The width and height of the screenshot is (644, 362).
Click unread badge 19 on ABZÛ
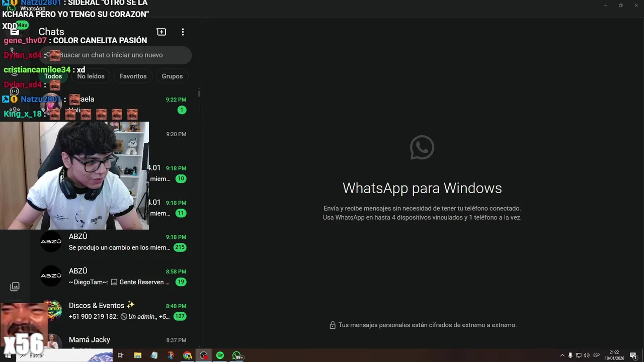tap(181, 282)
